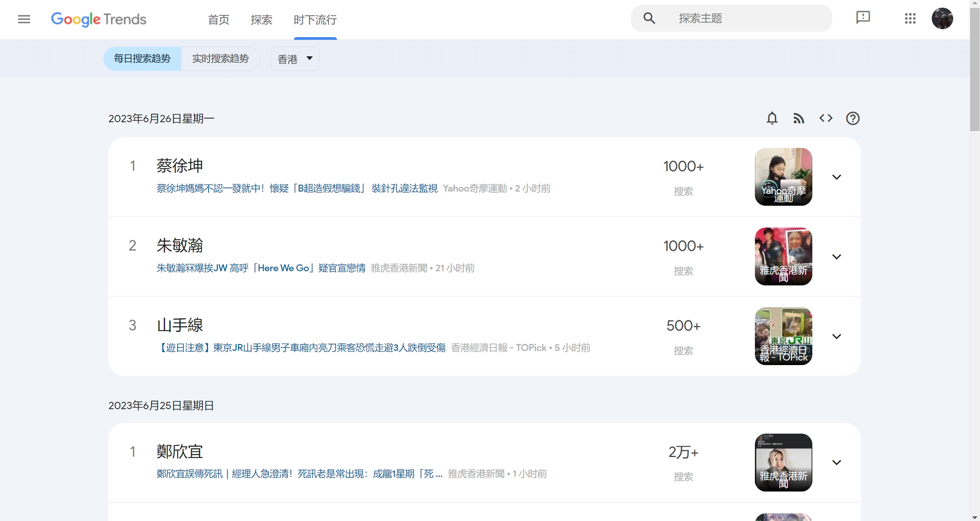Click the search magnifier icon

click(649, 18)
